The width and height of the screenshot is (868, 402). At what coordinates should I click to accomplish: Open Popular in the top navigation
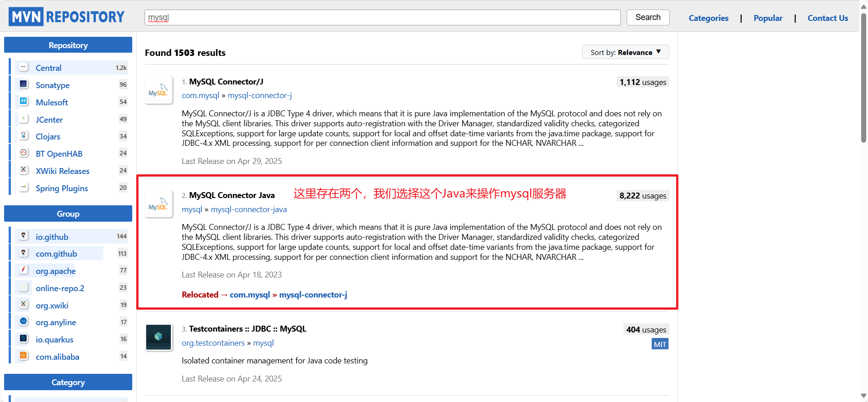[x=768, y=18]
